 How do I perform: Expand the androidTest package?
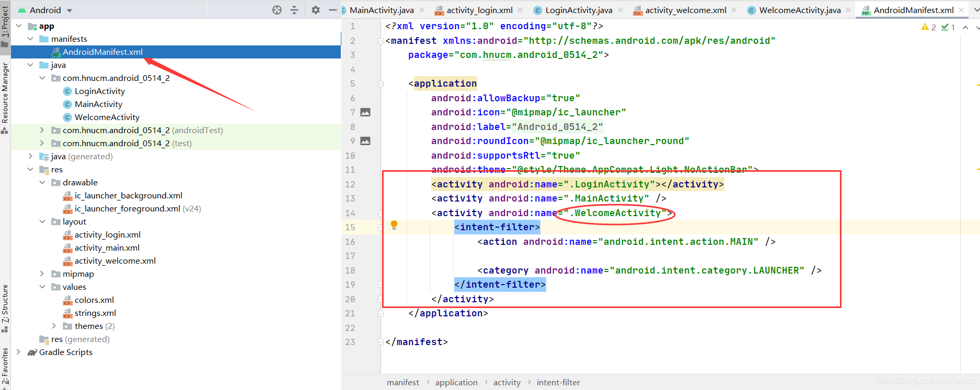point(42,130)
